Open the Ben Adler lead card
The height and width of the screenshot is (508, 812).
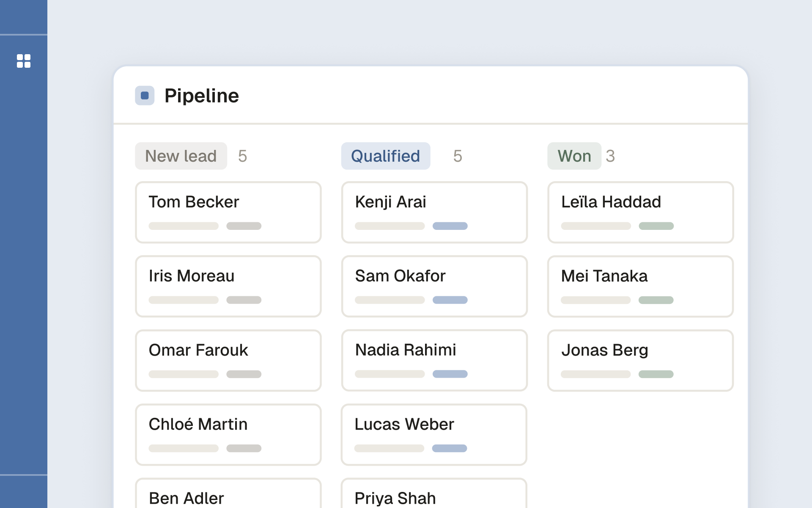coord(228,493)
